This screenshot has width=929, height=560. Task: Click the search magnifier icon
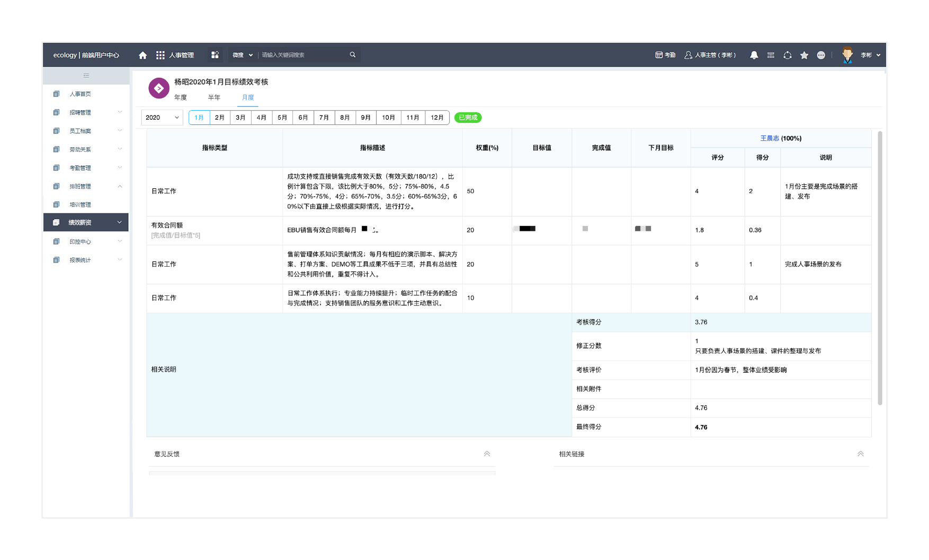point(353,55)
